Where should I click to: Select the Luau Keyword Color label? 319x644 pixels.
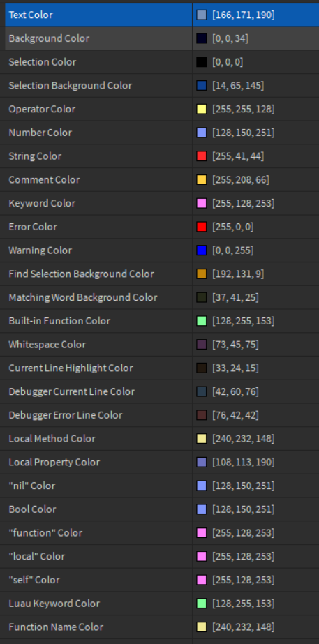click(x=54, y=604)
